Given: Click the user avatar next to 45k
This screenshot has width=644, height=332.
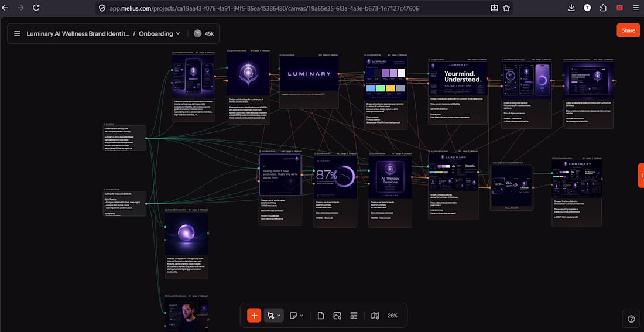Looking at the screenshot, I should tap(197, 34).
